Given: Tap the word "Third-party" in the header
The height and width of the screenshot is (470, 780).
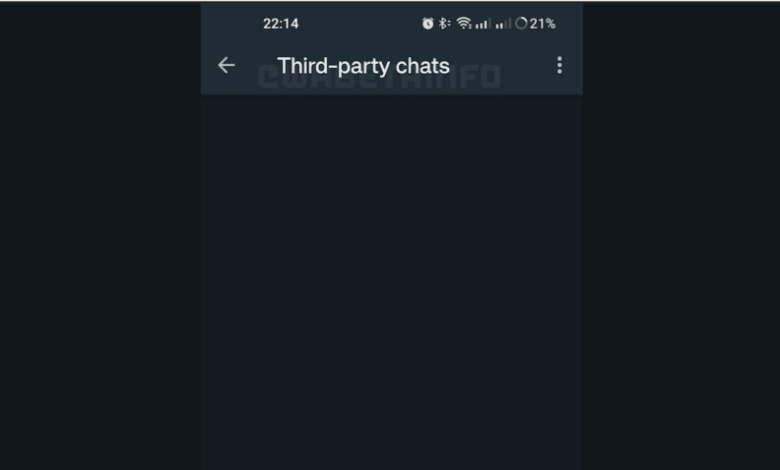Looking at the screenshot, I should [332, 66].
